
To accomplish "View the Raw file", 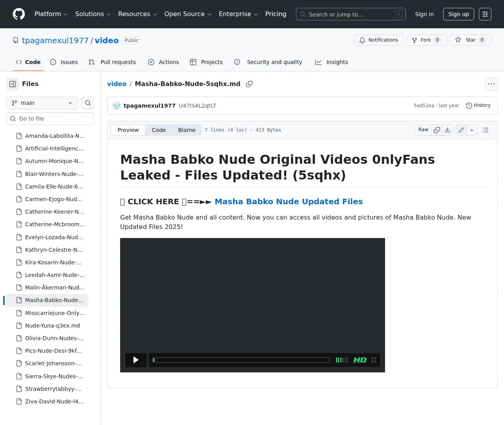I will [423, 130].
